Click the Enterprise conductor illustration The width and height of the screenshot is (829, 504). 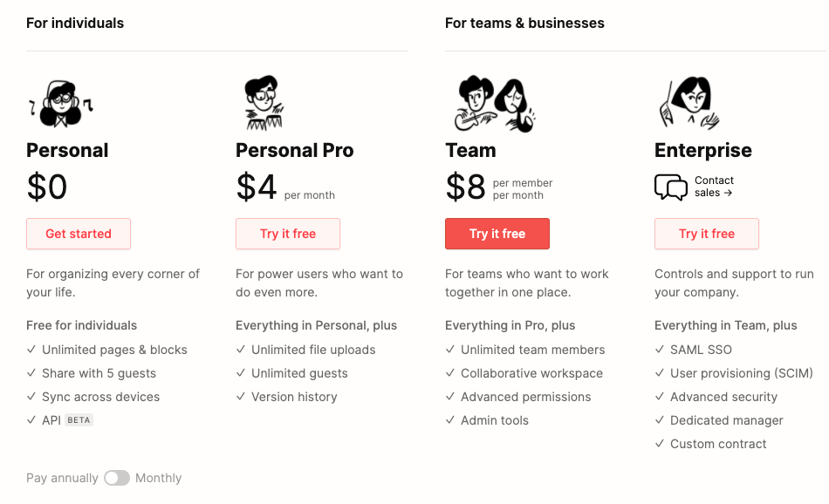pos(689,103)
